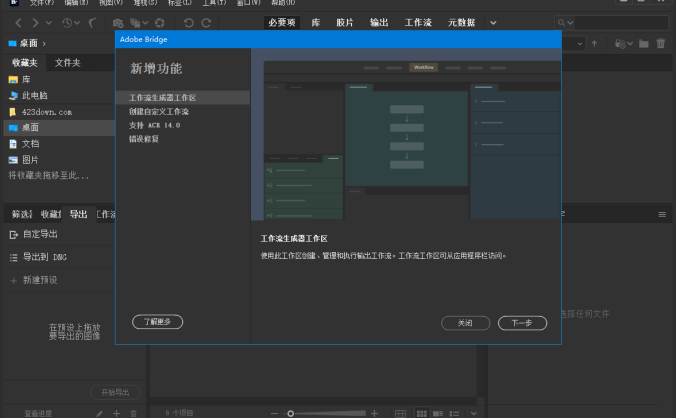Rotate 90 degrees clockwise
This screenshot has width=676, height=418.
tap(207, 23)
